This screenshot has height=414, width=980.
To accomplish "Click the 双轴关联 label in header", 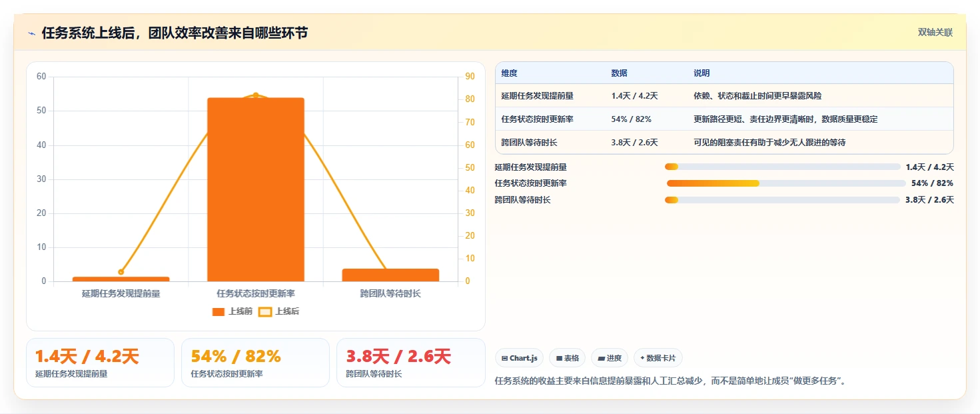I will coord(935,33).
